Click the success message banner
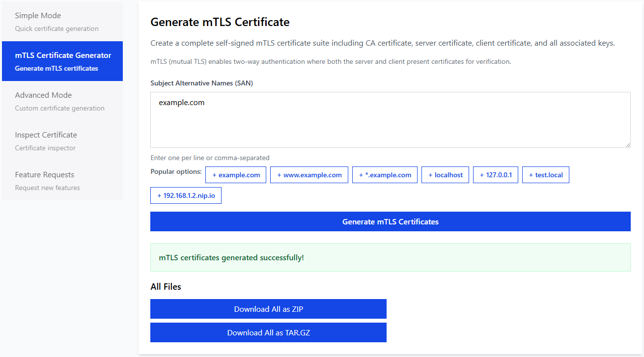Screen dimensions: 644x357 click(390, 257)
